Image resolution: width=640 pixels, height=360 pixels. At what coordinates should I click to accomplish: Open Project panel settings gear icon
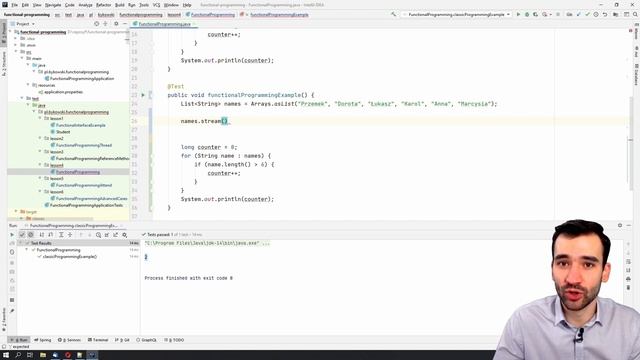[x=116, y=24]
